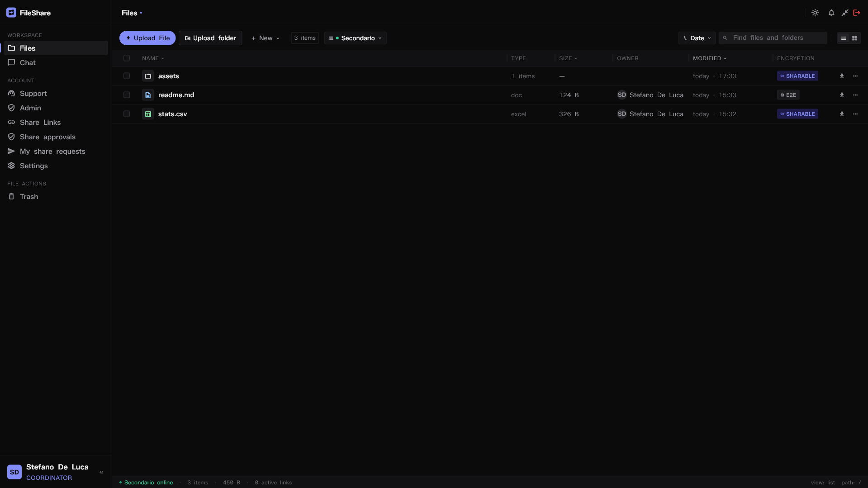This screenshot has width=868, height=488.
Task: Click the Encryption column header
Action: 796,58
